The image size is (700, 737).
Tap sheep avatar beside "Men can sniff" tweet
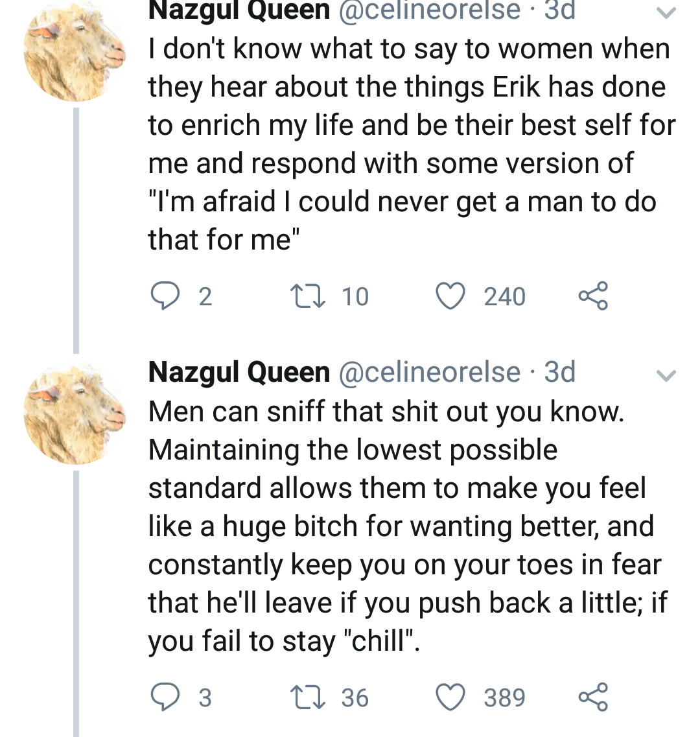75,415
